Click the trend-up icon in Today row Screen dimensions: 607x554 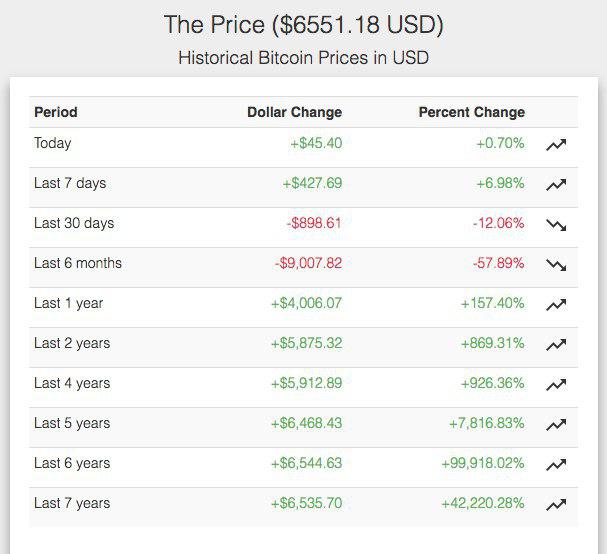click(556, 145)
